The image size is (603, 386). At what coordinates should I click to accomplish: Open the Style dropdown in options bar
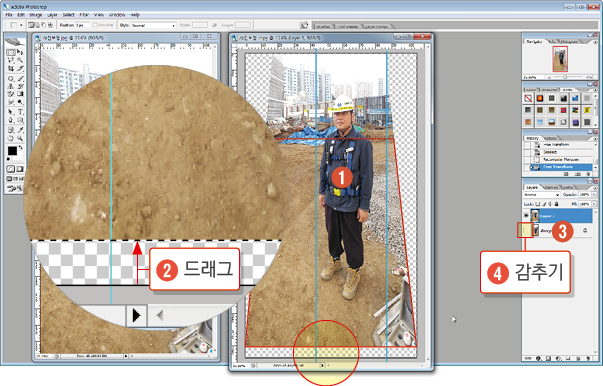154,25
